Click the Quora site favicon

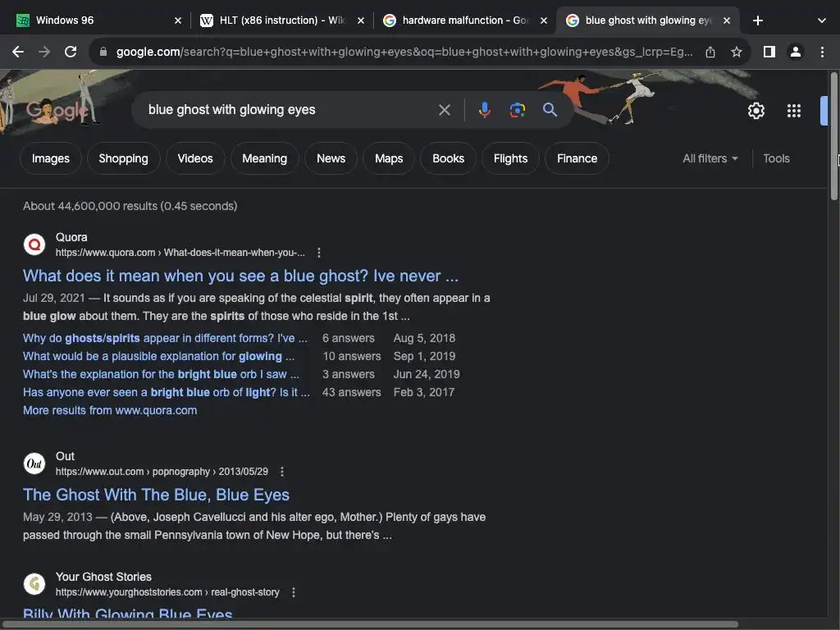(x=34, y=244)
